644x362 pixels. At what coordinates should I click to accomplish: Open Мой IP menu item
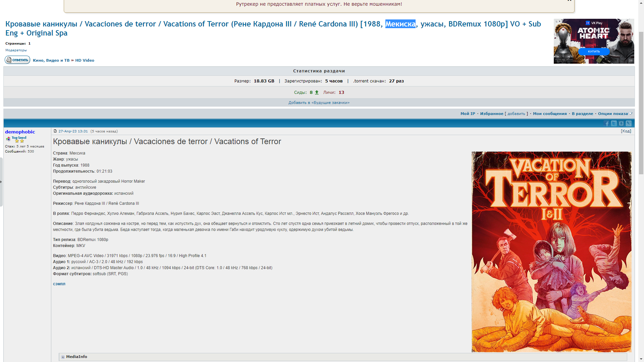click(468, 114)
